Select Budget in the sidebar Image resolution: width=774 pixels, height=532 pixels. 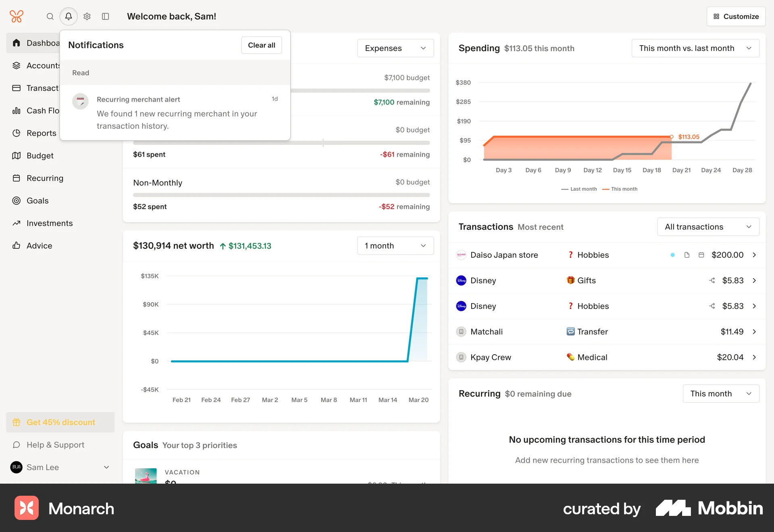40,156
